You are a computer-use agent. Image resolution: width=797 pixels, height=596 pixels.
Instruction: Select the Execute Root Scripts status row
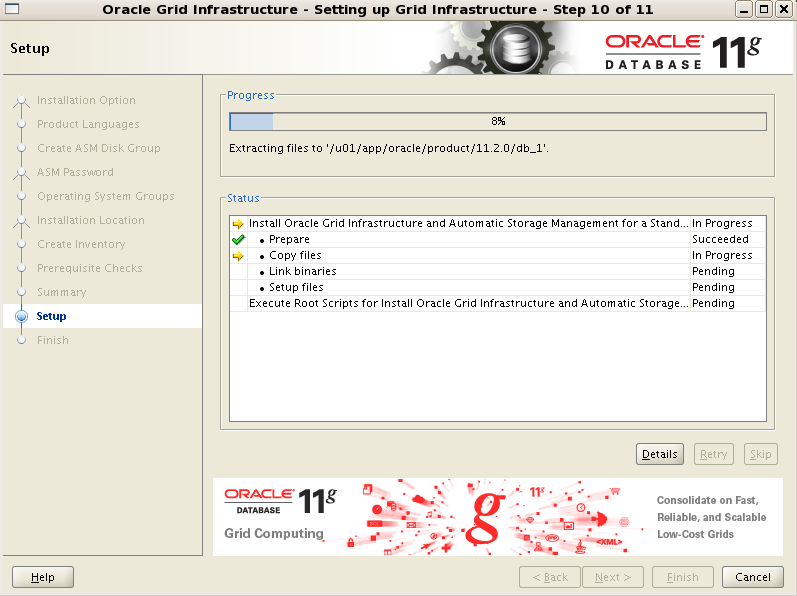tap(467, 304)
